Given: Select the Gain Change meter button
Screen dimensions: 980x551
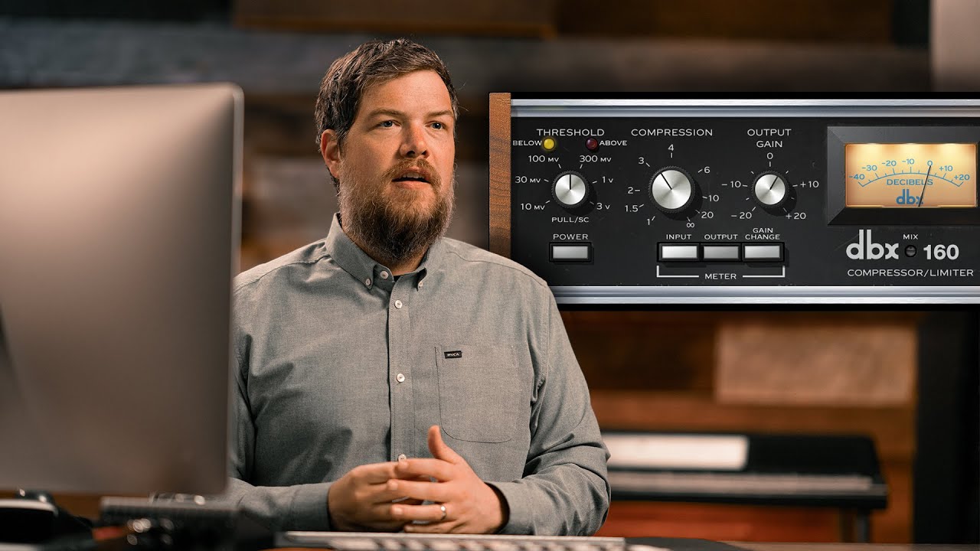Looking at the screenshot, I should point(763,252).
